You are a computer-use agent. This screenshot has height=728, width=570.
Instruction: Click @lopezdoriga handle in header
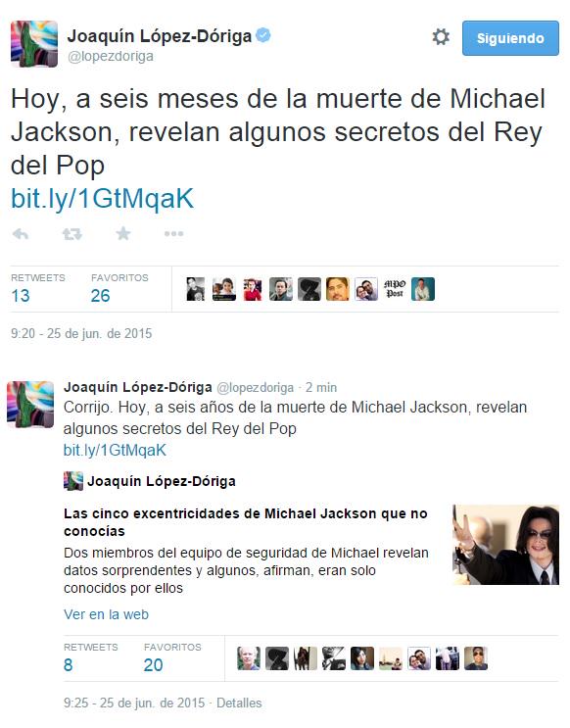tap(111, 56)
